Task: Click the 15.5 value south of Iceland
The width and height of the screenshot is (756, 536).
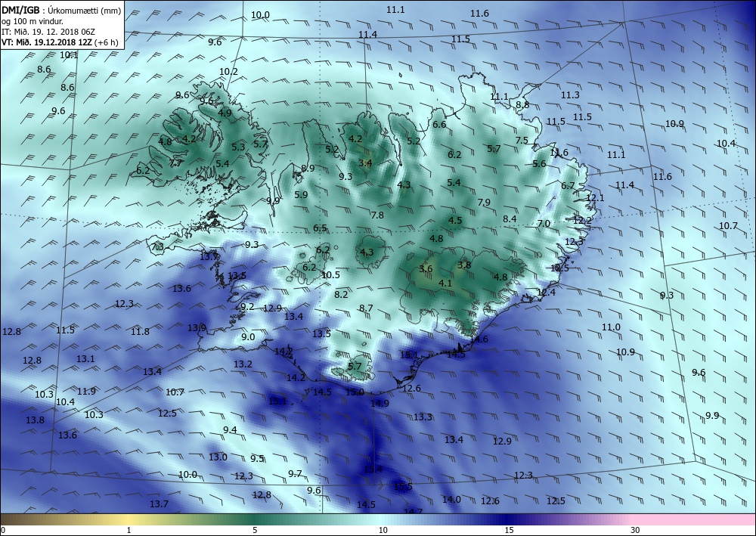Action: pyautogui.click(x=403, y=487)
